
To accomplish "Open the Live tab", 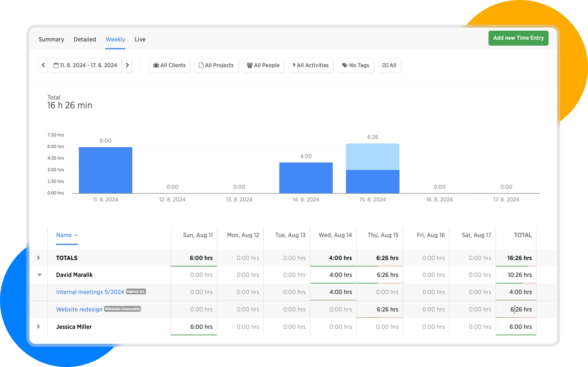I will coord(140,39).
